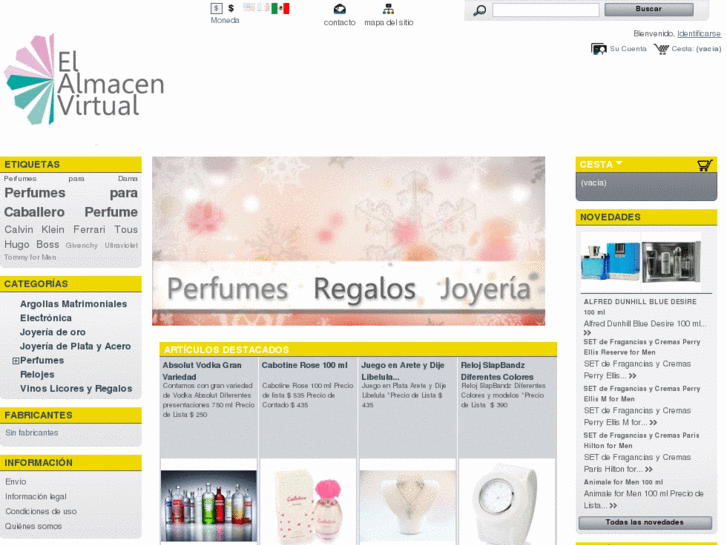Open Reloj SlapBandz Diferentes Colores title
Screen dimensions: 727x545
tap(497, 371)
